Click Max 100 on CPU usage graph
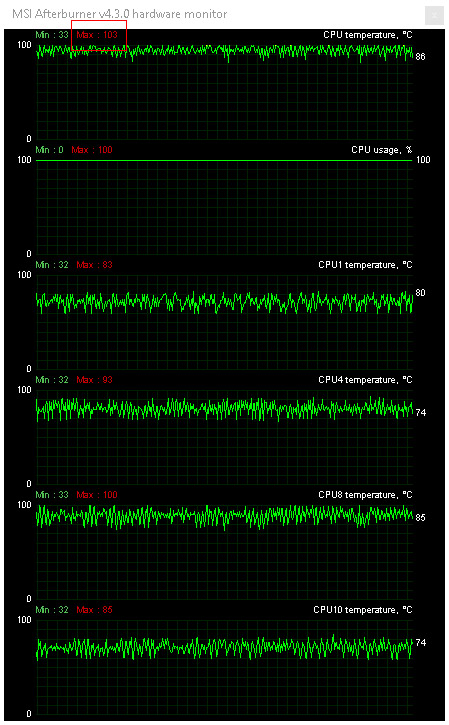Image resolution: width=449 pixels, height=725 pixels. [92, 150]
